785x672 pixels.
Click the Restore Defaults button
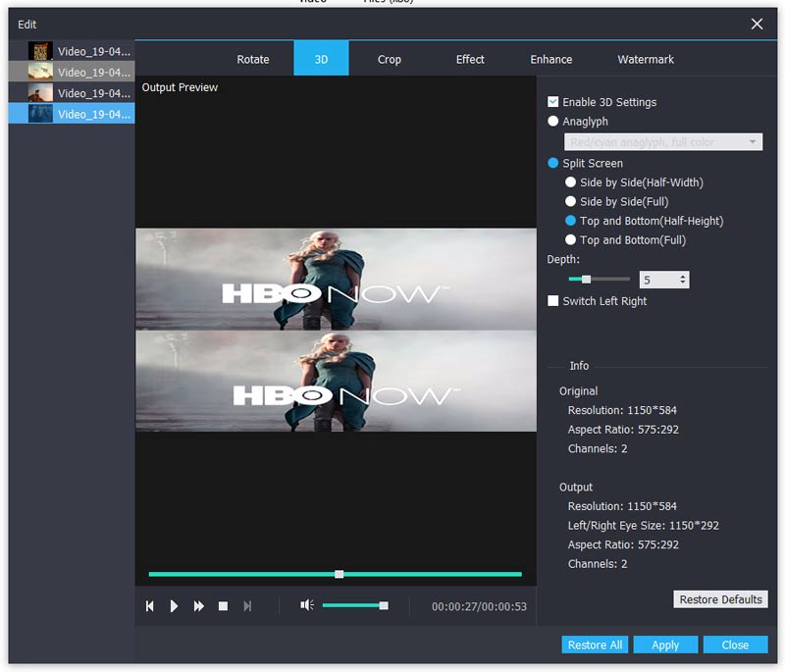720,599
